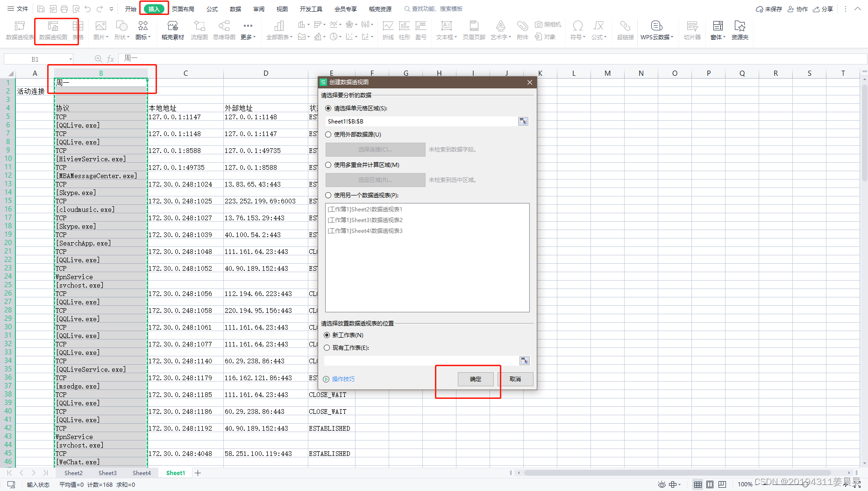Click the cell range input Sheet1!$B:$B
Viewport: 868px width, 491px height.
(421, 122)
